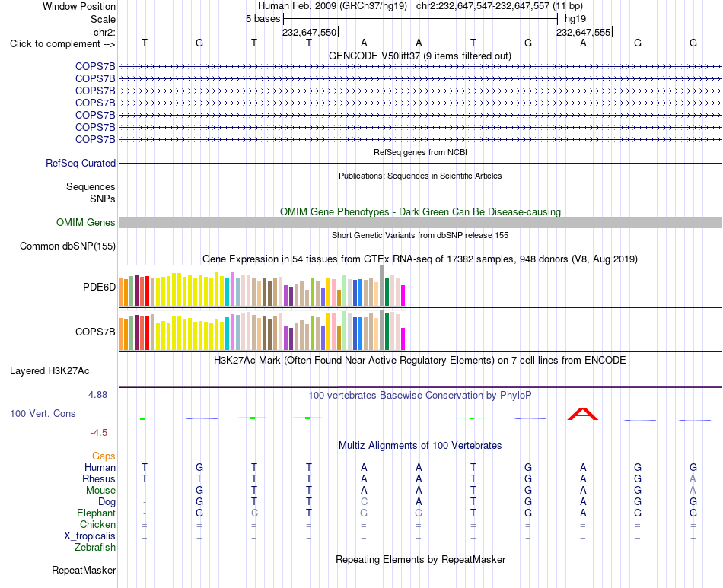Screen dimensions: 723x588
Task: Click the hg19 label beside the scale bar
Action: tap(575, 19)
